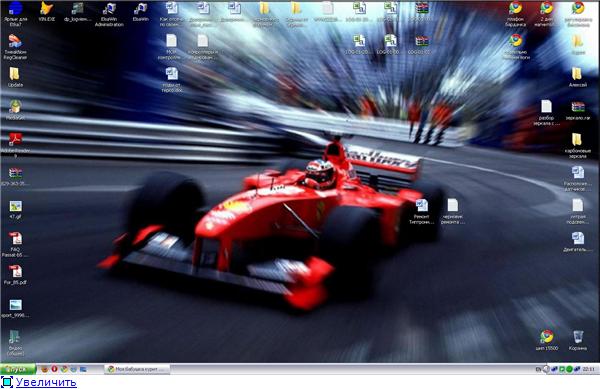Image resolution: width=600 pixels, height=389 pixels.
Task: Select the черновик ремонта text file
Action: pos(453,211)
